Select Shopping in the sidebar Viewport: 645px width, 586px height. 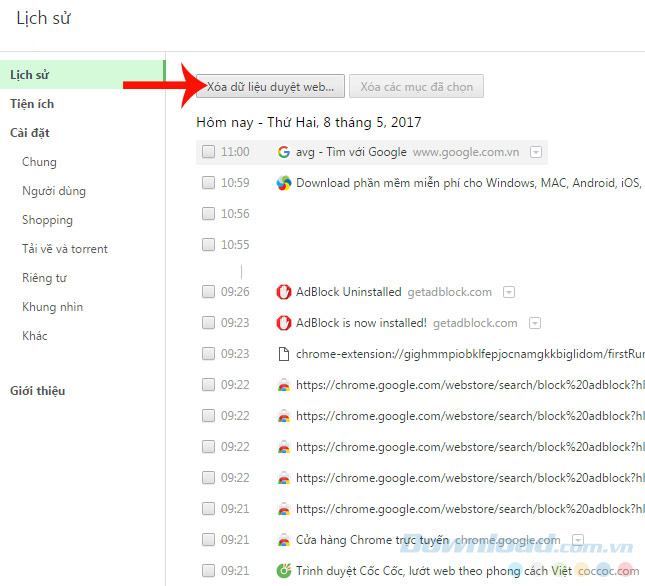click(47, 220)
